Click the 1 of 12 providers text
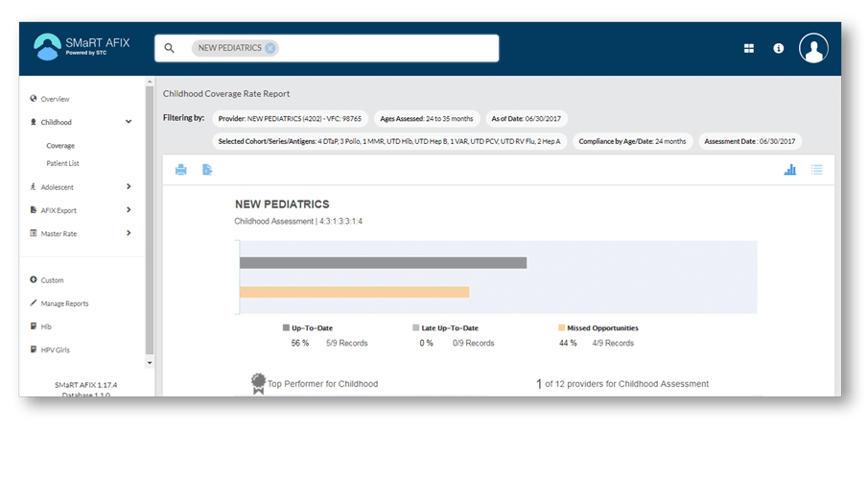The height and width of the screenshot is (480, 868). pos(622,384)
